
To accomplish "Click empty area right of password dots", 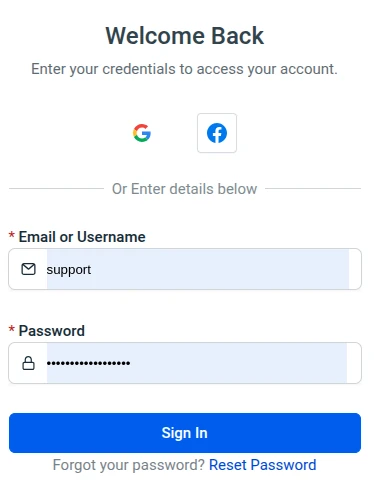I will [x=239, y=363].
